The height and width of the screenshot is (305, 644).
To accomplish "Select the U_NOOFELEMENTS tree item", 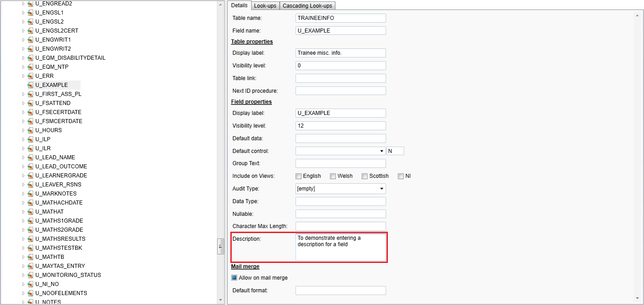I will [61, 293].
